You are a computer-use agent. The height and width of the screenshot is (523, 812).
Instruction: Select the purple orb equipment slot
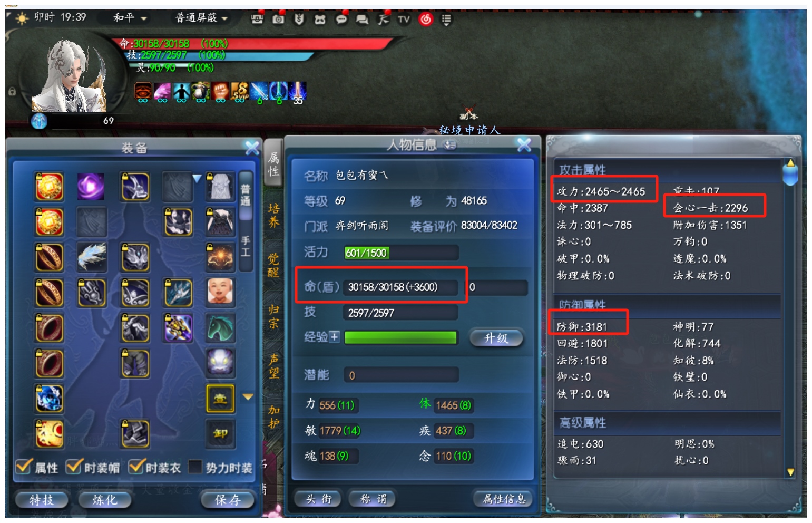point(91,187)
